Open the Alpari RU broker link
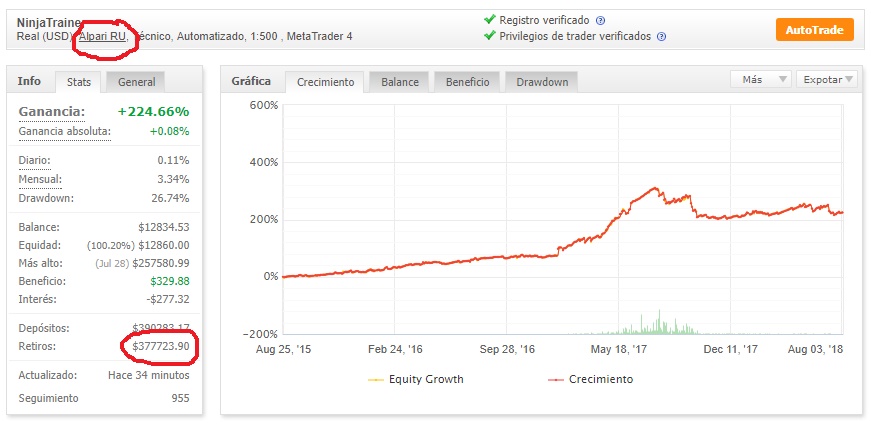Viewport: 871px width, 424px height. pos(103,37)
